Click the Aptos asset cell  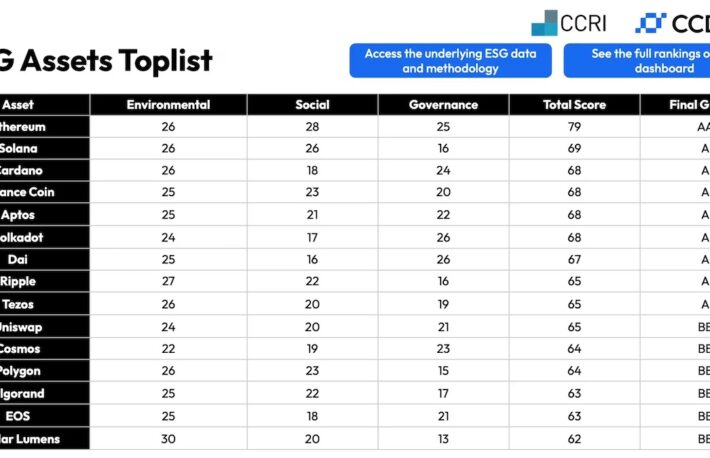coord(44,215)
